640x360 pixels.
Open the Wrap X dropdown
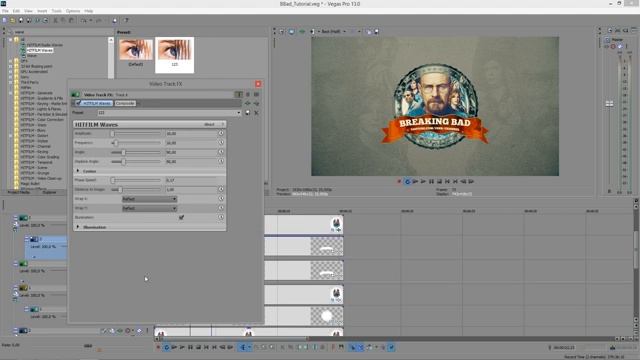(x=149, y=199)
